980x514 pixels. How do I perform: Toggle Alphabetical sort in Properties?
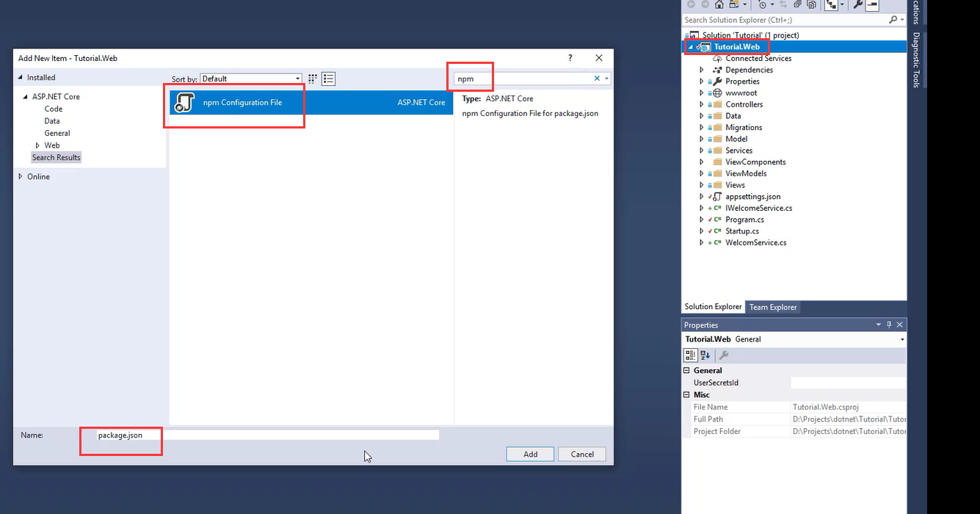[x=705, y=355]
